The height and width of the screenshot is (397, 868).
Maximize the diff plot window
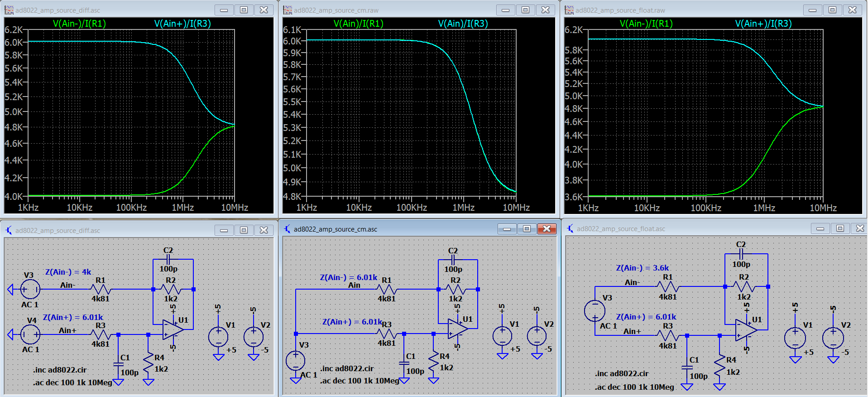tap(244, 10)
